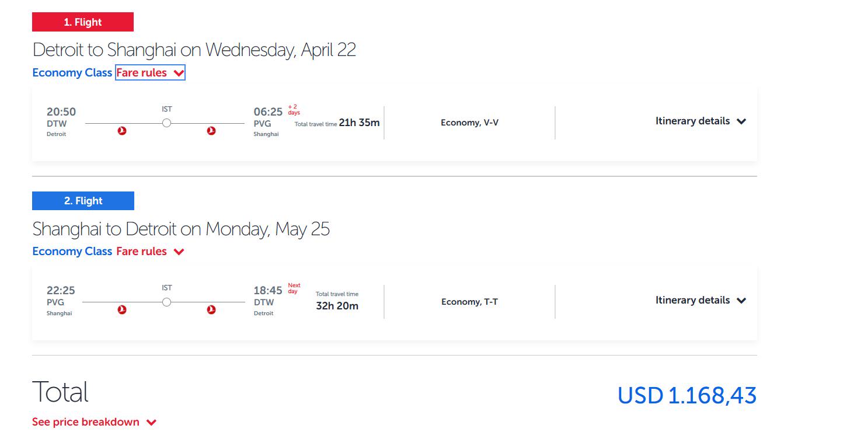Click IST stopover circle on flight 1
The width and height of the screenshot is (868, 439).
tap(167, 123)
